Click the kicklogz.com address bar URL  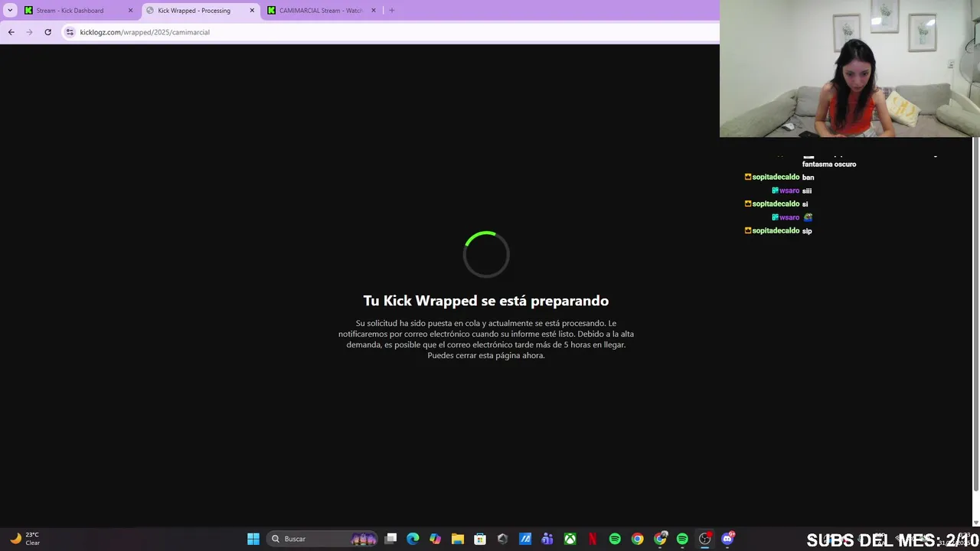pyautogui.click(x=145, y=32)
